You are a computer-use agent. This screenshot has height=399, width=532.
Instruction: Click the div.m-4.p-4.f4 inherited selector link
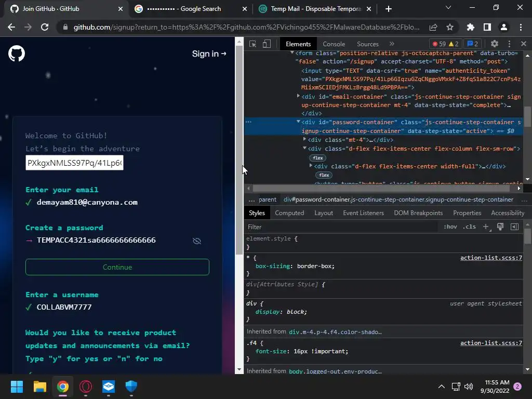(335, 332)
